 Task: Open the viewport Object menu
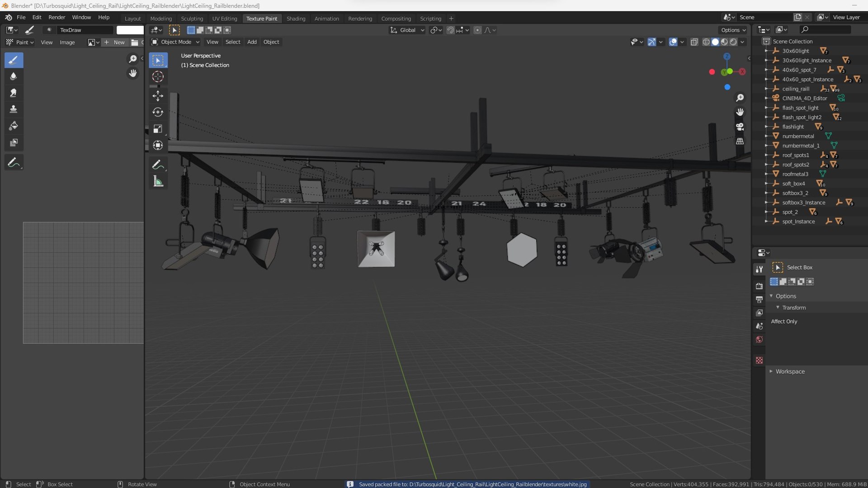click(x=271, y=42)
